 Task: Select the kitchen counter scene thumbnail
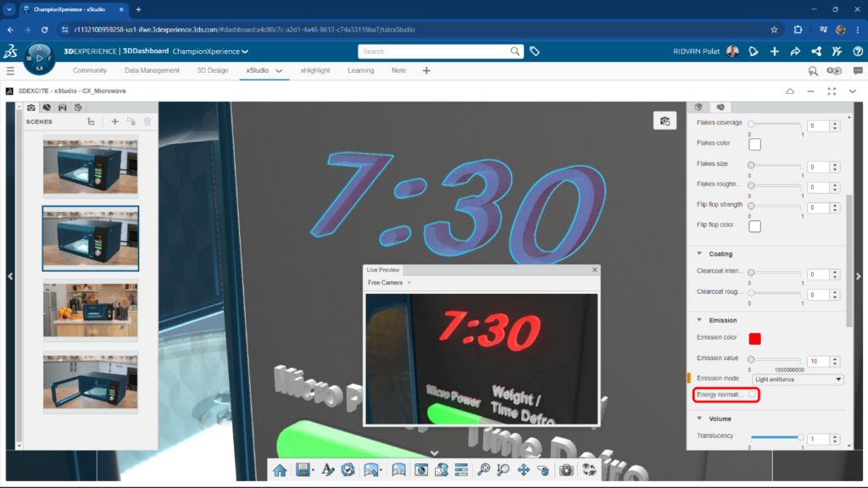[x=91, y=310]
